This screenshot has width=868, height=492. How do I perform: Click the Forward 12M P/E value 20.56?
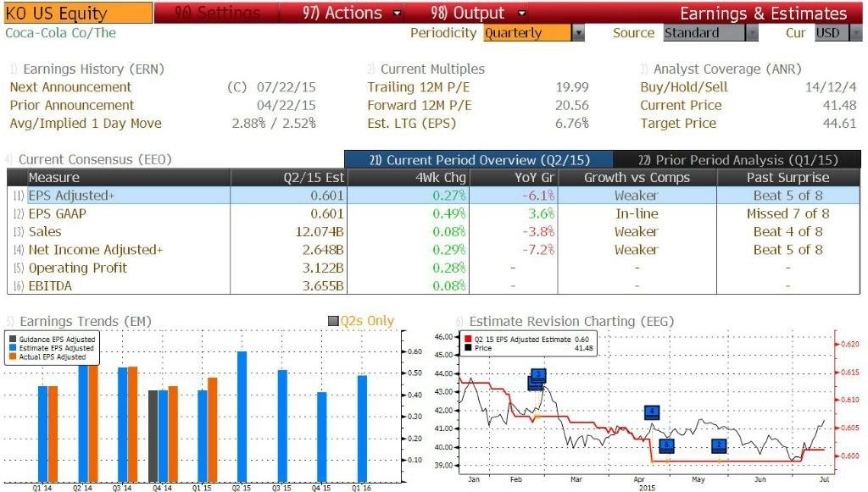[572, 106]
